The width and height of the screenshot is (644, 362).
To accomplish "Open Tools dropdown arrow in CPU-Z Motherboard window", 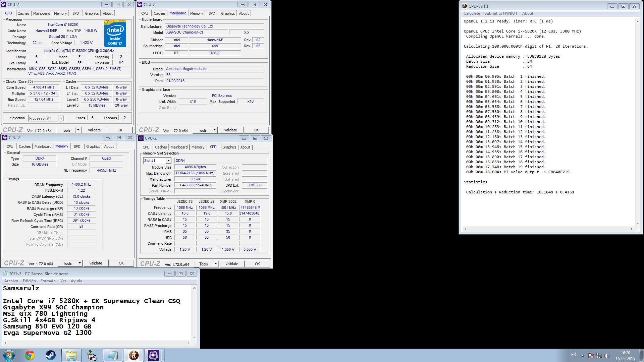I will (x=214, y=130).
